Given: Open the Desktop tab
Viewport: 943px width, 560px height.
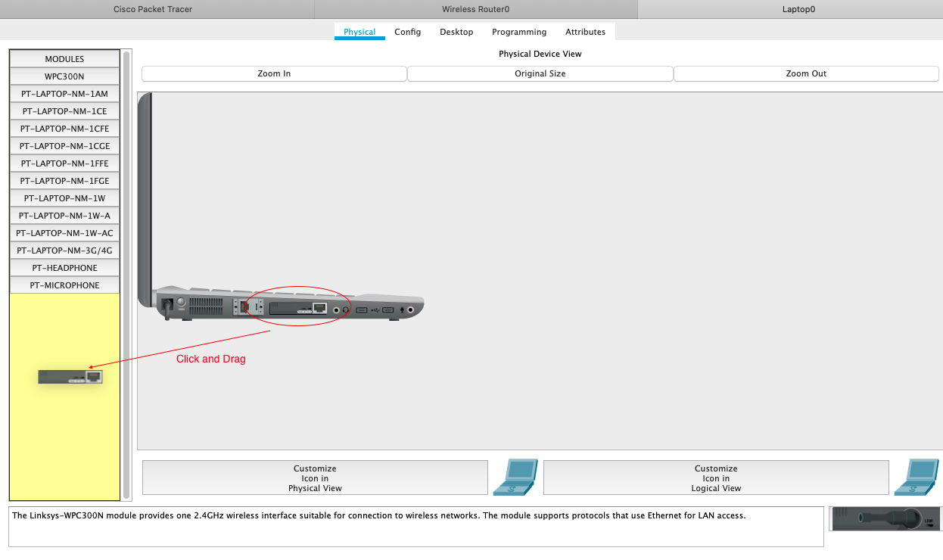Looking at the screenshot, I should 456,32.
